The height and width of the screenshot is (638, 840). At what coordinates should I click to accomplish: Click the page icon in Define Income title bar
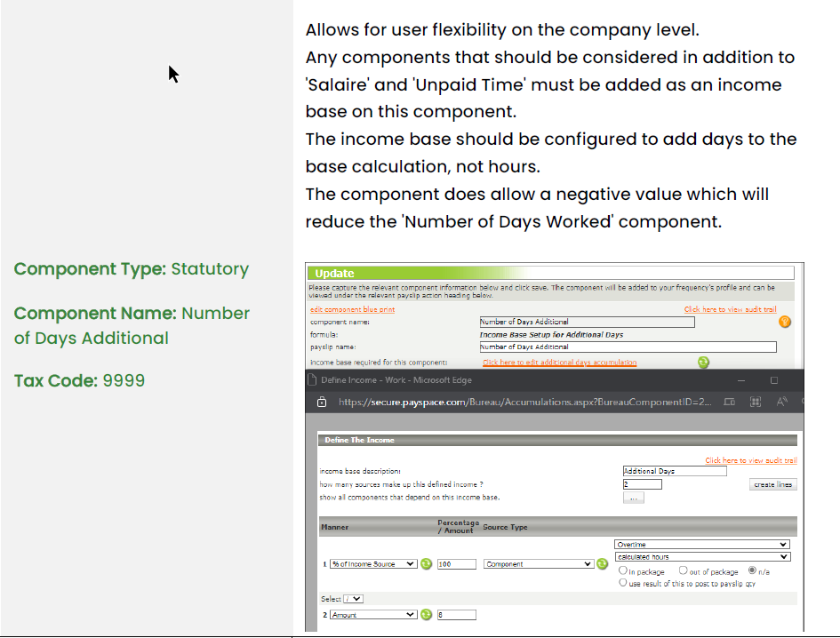click(311, 379)
